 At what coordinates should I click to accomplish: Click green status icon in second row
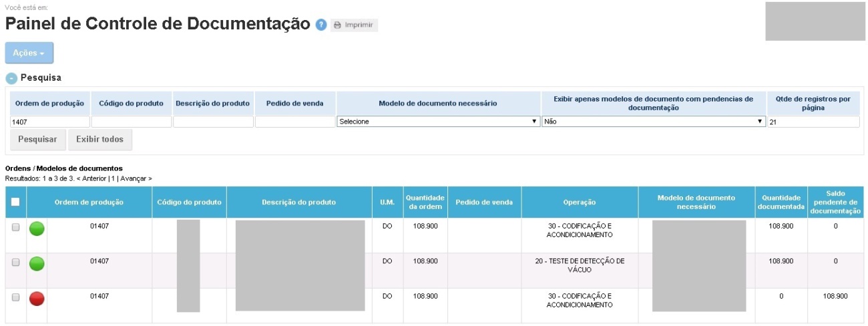[x=37, y=263]
